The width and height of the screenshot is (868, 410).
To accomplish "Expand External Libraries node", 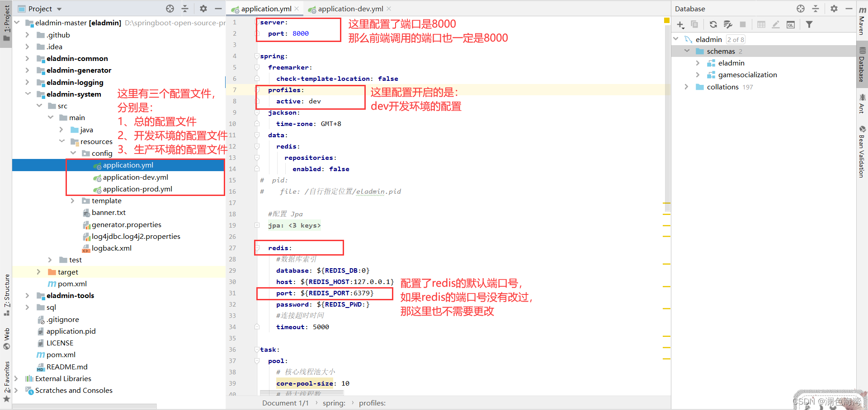I will click(x=16, y=378).
